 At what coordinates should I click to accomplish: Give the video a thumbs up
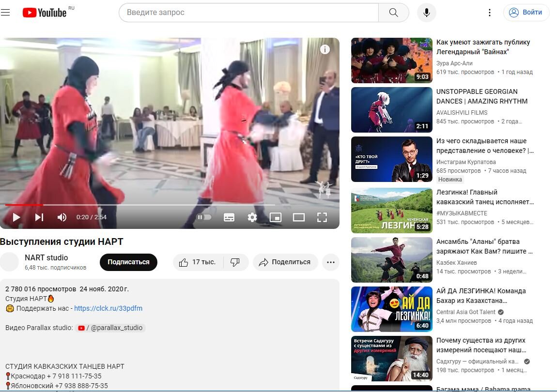(x=184, y=262)
